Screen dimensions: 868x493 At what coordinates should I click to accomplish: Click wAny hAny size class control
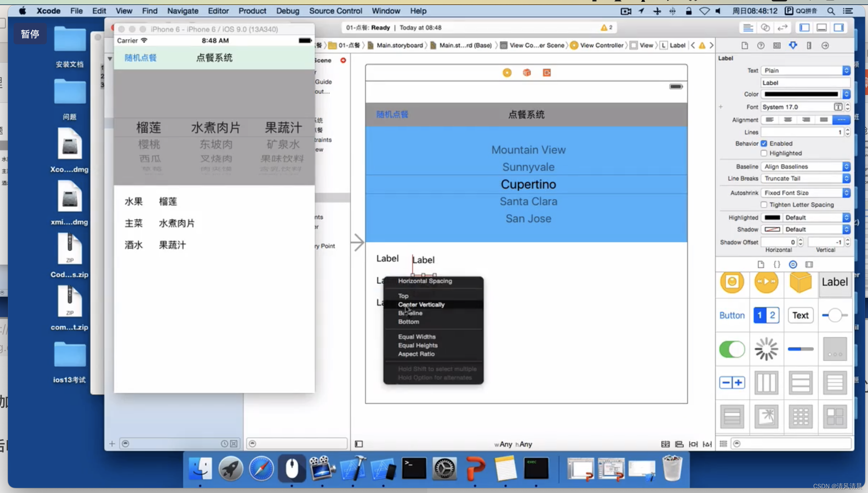tap(513, 444)
